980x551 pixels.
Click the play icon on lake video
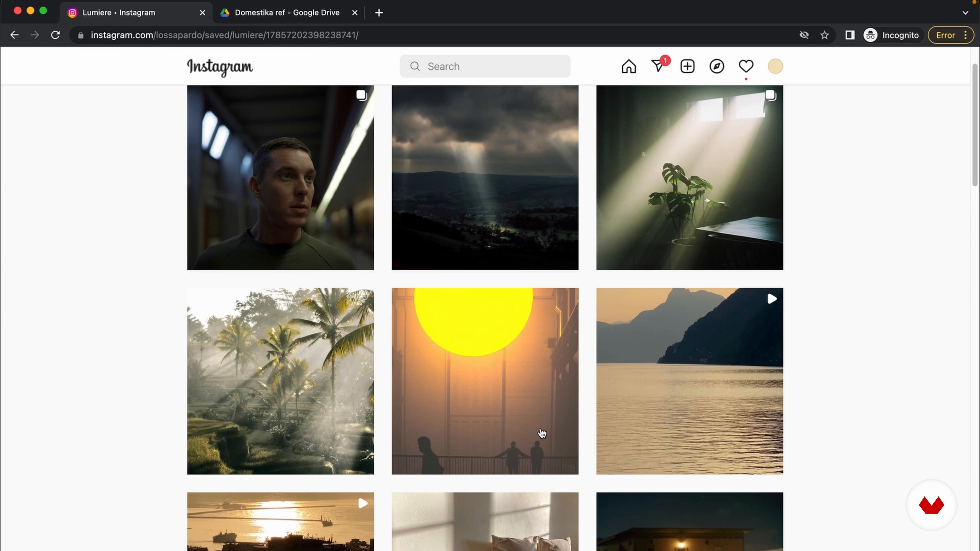pyautogui.click(x=772, y=299)
